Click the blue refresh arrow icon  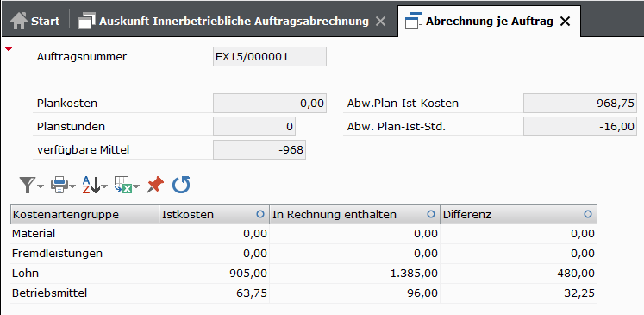pos(181,185)
